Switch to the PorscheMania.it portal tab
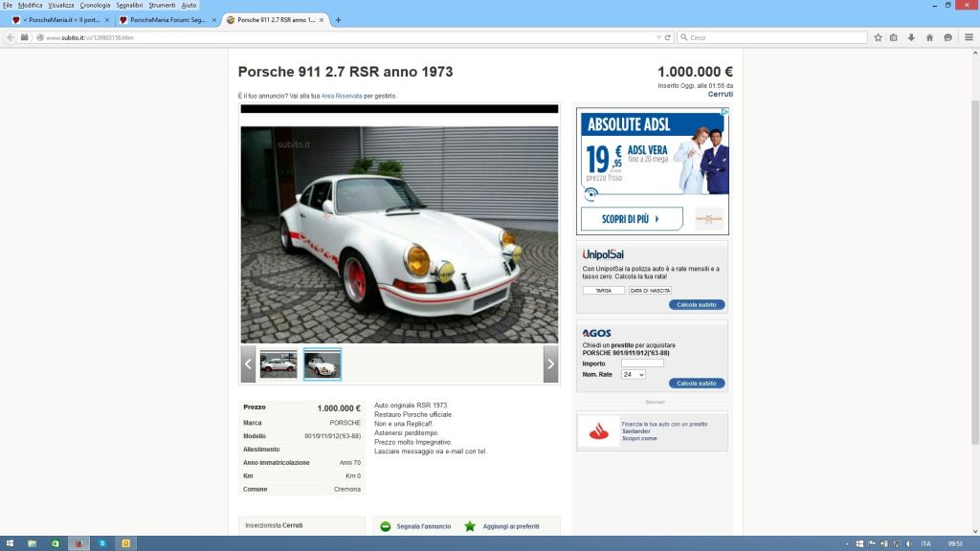 point(59,20)
